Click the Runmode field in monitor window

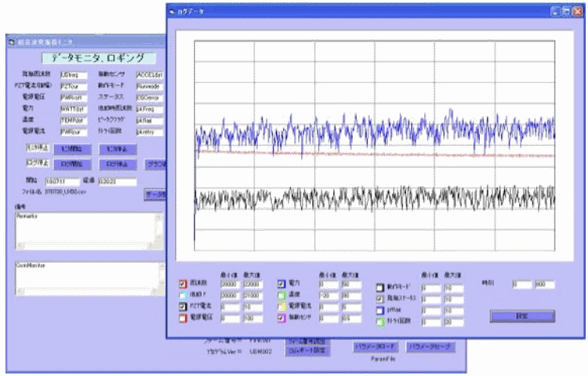[x=149, y=86]
